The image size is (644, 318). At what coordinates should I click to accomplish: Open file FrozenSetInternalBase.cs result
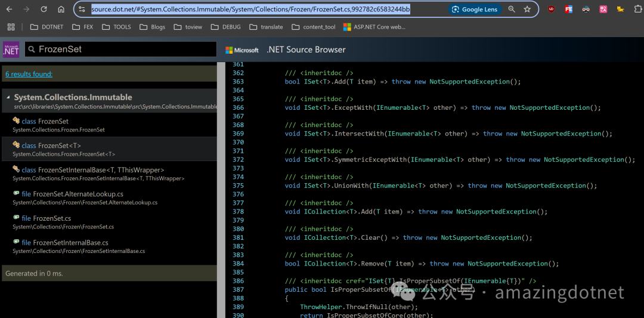(x=64, y=243)
